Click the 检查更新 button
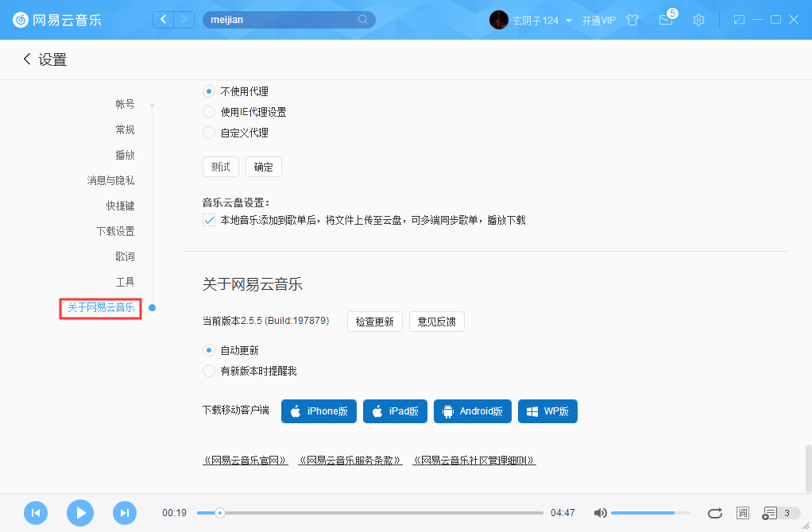Screen dimensions: 812x532 coord(374,322)
